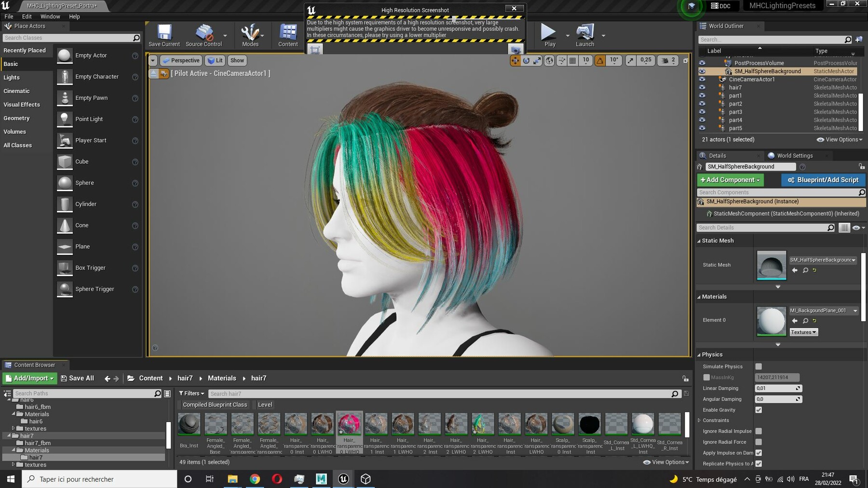Toggle grid snap icon in viewport
The width and height of the screenshot is (868, 488).
(x=572, y=60)
